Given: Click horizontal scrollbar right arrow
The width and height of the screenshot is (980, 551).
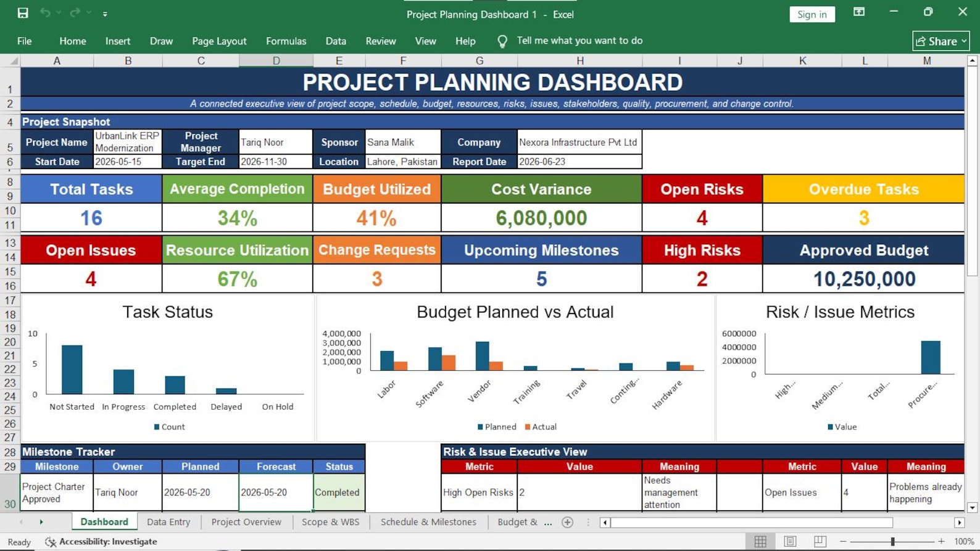Looking at the screenshot, I should [x=959, y=523].
